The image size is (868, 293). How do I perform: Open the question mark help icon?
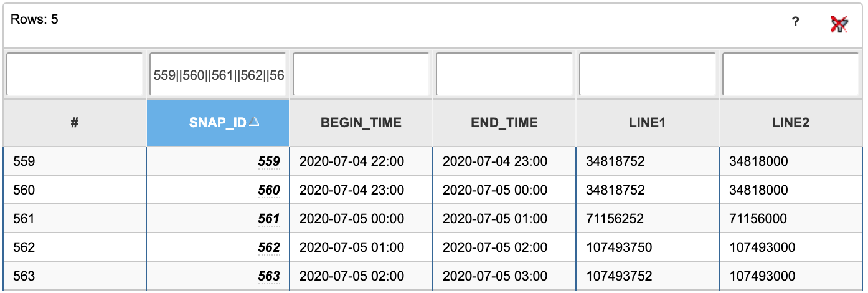[x=795, y=22]
